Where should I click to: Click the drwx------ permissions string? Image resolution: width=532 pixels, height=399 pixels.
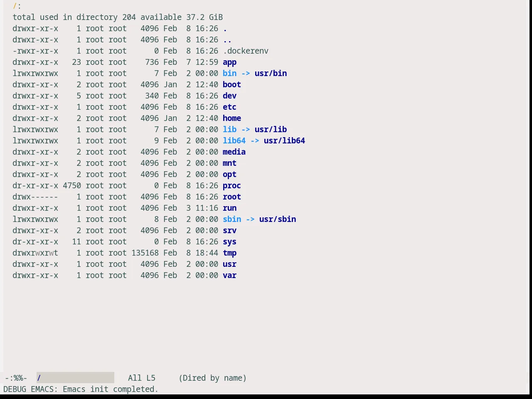pyautogui.click(x=35, y=197)
